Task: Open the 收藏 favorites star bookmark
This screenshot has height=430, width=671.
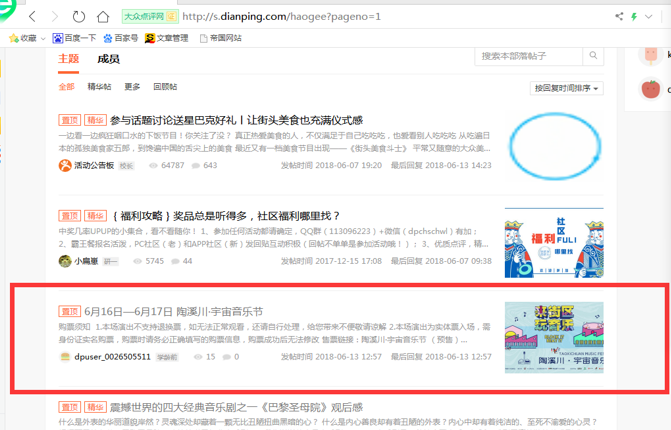Action: (23, 38)
